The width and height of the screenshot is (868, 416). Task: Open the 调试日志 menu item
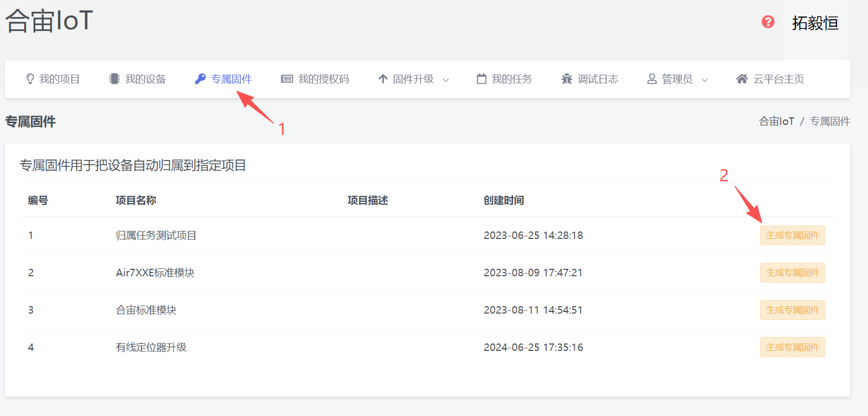coord(597,79)
